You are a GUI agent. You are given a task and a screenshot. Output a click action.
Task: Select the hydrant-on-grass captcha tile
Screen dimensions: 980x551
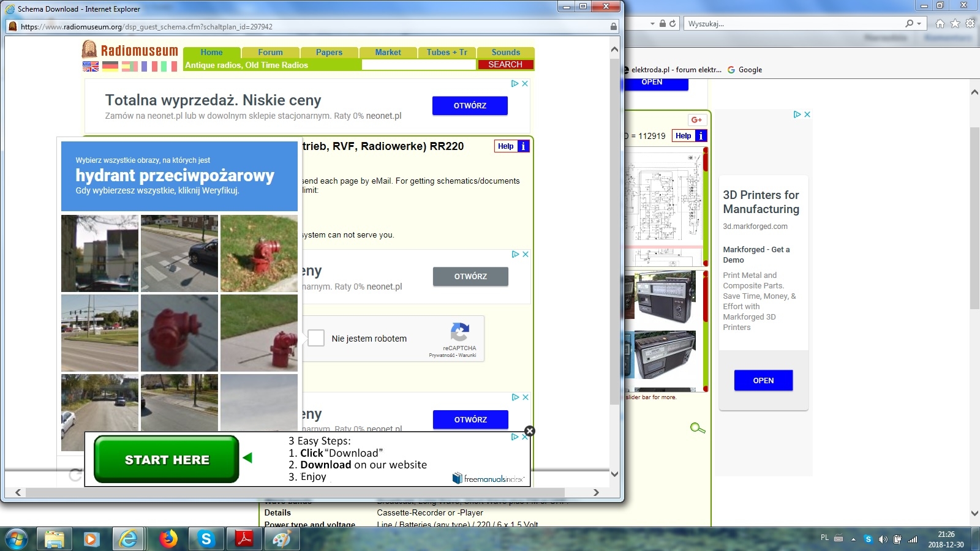click(259, 253)
